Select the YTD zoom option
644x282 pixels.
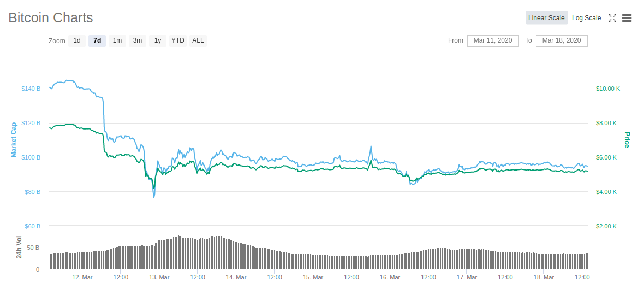click(178, 40)
